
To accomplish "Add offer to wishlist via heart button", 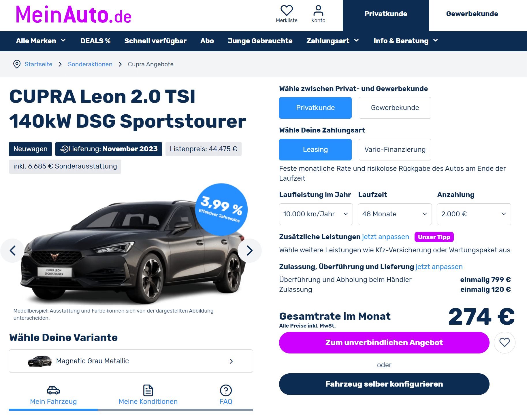I will click(505, 343).
